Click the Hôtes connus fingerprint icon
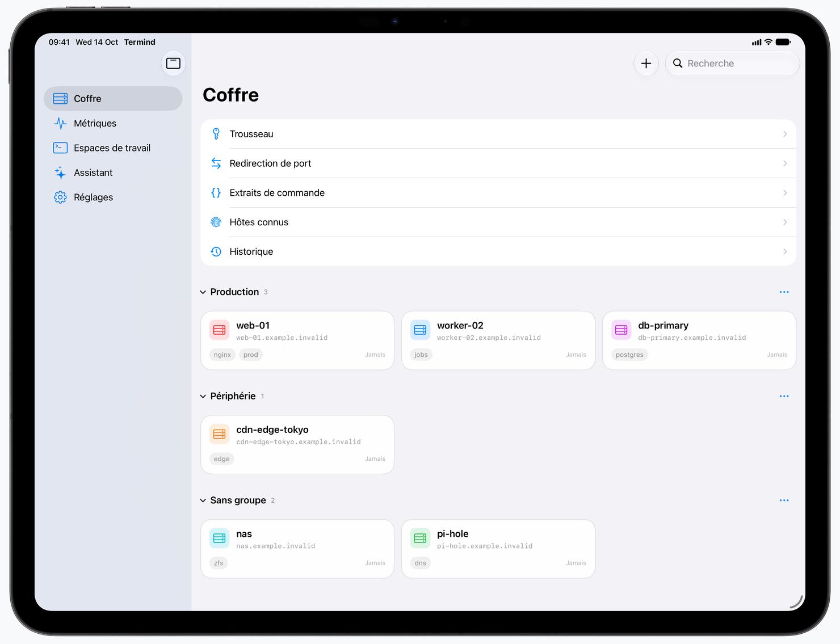The height and width of the screenshot is (644, 840). (216, 222)
